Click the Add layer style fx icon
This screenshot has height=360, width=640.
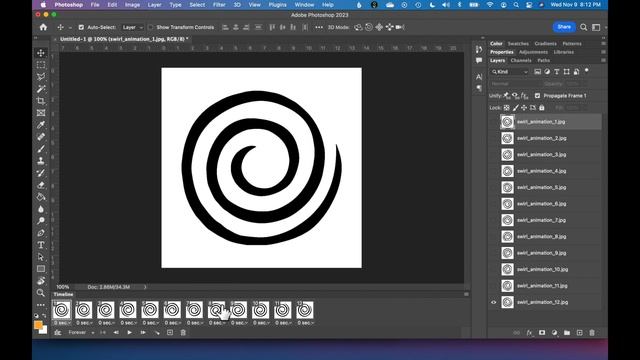click(x=529, y=333)
